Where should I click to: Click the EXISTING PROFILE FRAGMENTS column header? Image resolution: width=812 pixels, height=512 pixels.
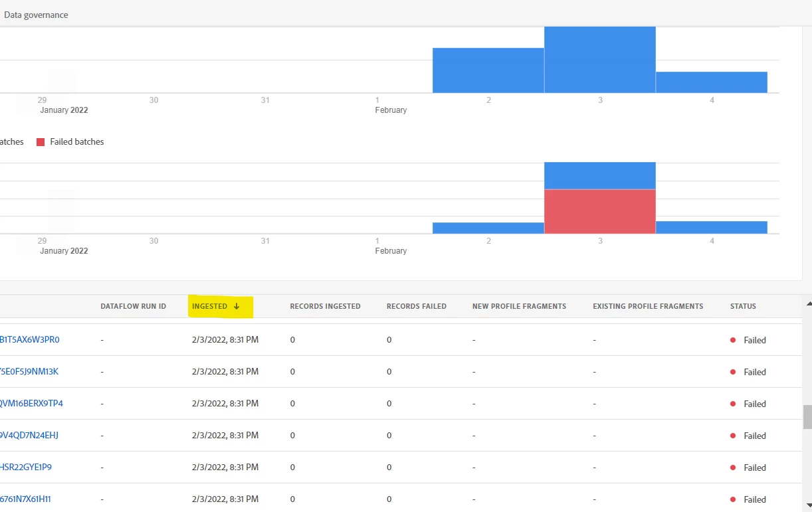pyautogui.click(x=648, y=306)
